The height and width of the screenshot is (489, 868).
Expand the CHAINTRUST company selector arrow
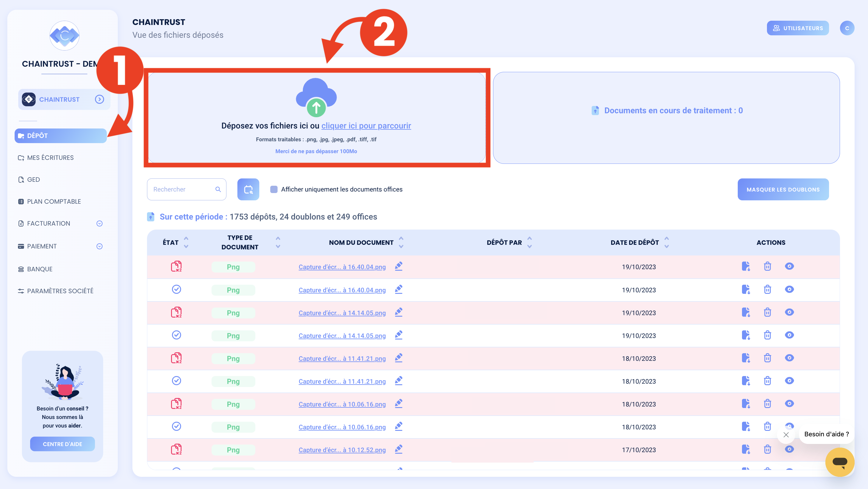click(x=100, y=99)
